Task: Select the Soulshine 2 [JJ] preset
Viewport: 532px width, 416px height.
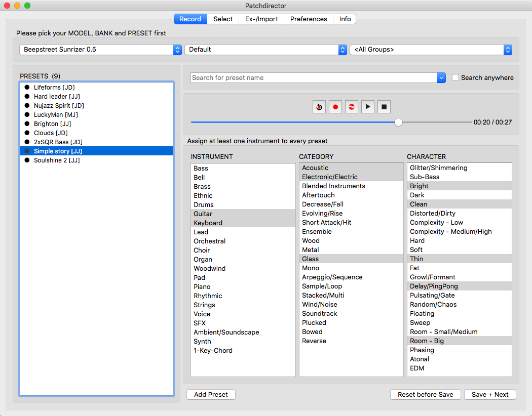Action: (x=97, y=160)
